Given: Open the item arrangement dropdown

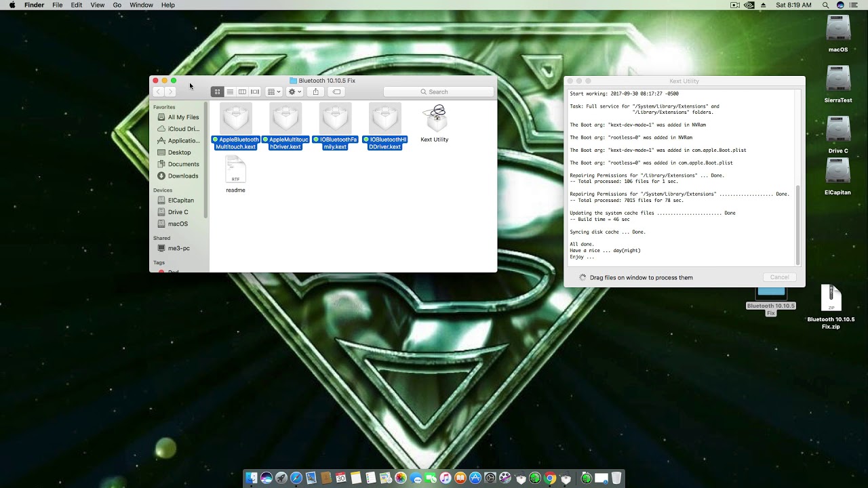Looking at the screenshot, I should tap(274, 91).
